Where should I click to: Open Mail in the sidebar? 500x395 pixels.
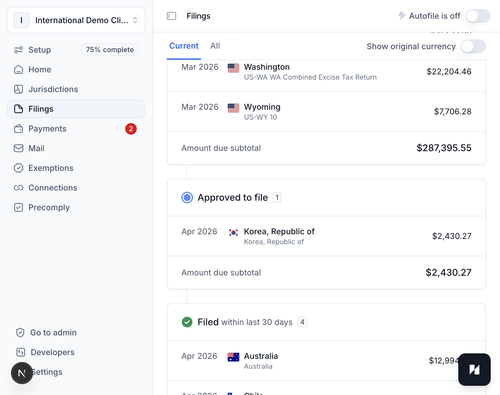point(76,148)
